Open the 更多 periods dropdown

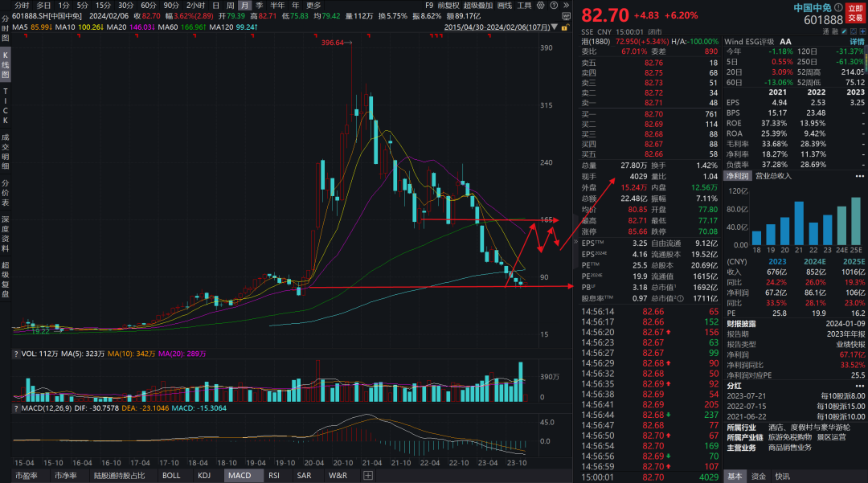313,5
